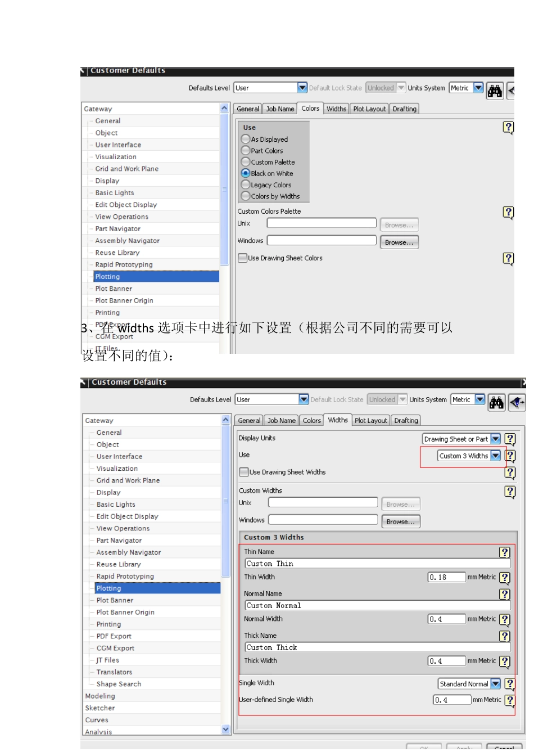534x756 pixels.
Task: Click binoculars search icon in Colors-tab dialog
Action: tap(495, 91)
